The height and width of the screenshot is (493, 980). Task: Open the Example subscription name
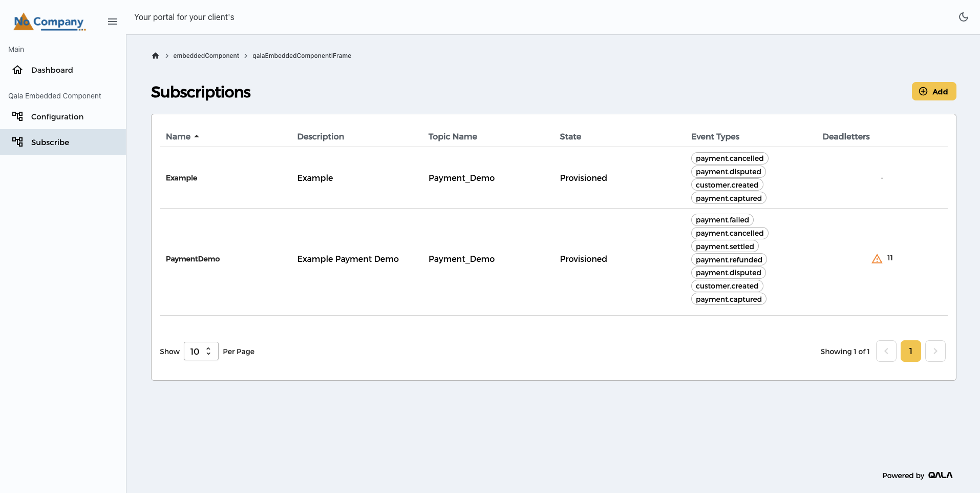(x=181, y=178)
